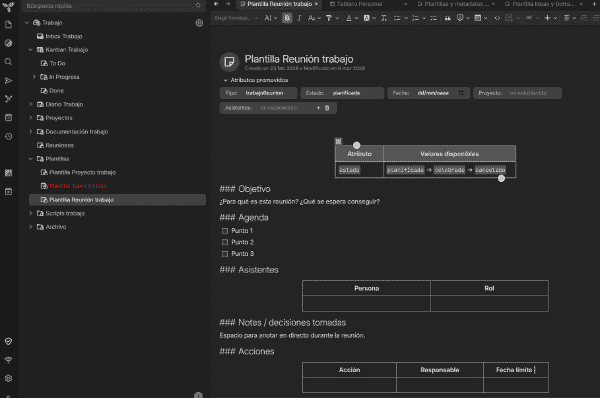Open the heading style dropdown
Viewport: 600px width, 398px height.
[x=236, y=18]
